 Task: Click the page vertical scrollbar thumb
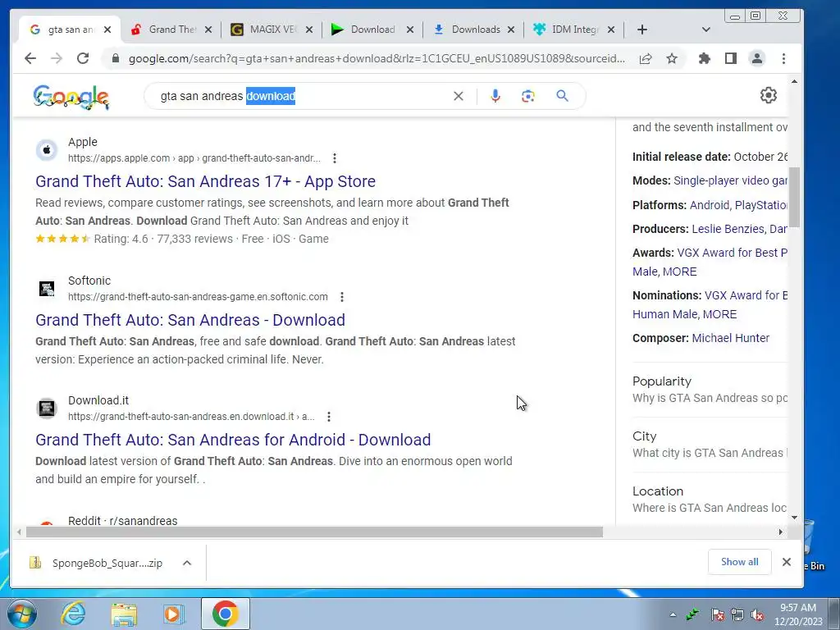(x=794, y=197)
